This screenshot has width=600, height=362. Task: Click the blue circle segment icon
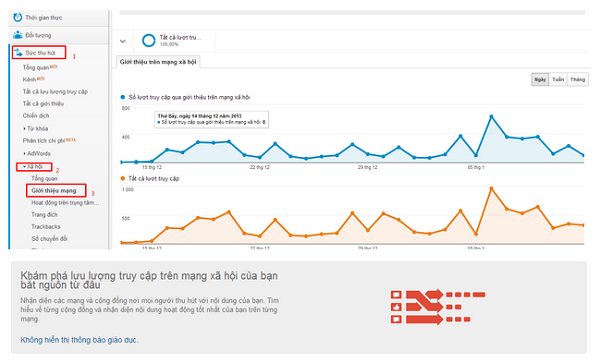(x=148, y=40)
